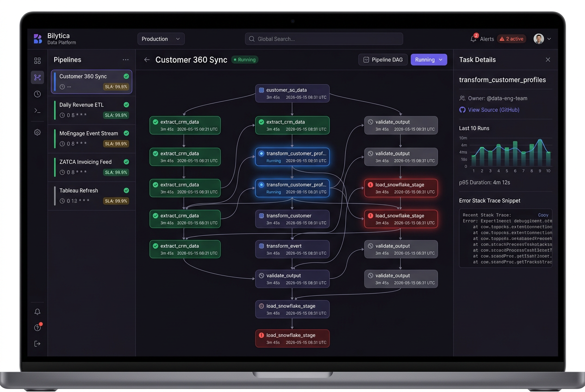Click the Pipeline DAG button
585x392 pixels.
383,60
